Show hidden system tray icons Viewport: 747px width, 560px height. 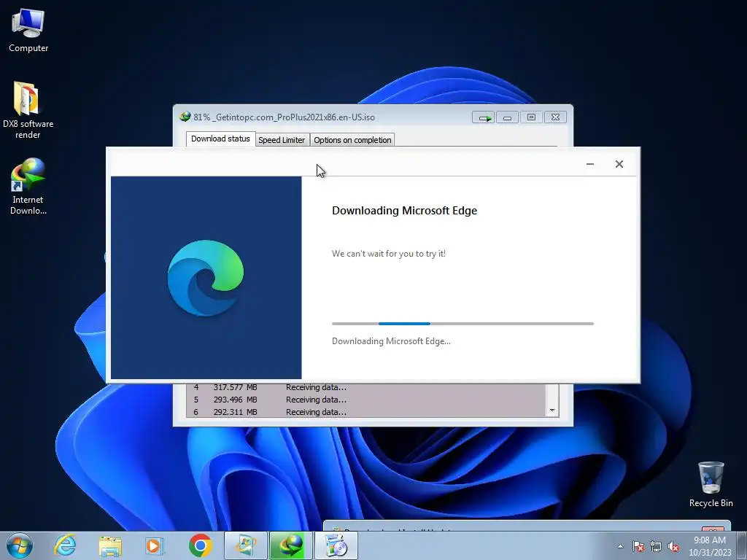click(x=620, y=546)
